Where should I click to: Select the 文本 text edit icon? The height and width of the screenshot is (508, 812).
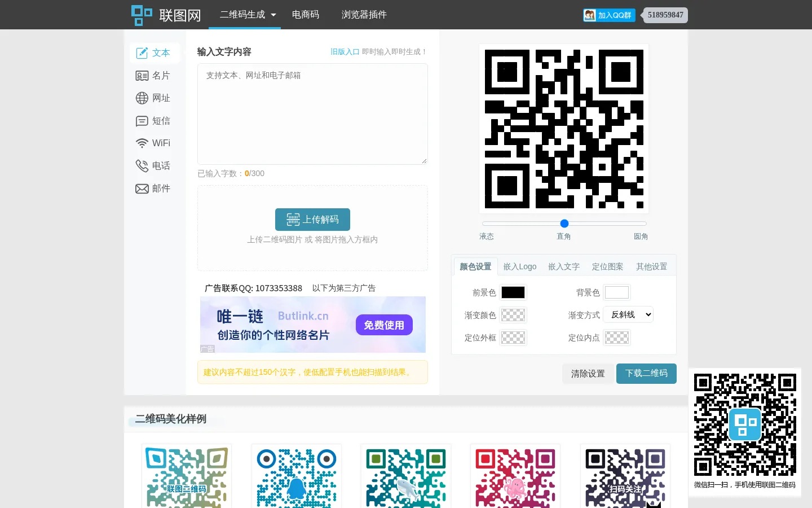pos(142,53)
